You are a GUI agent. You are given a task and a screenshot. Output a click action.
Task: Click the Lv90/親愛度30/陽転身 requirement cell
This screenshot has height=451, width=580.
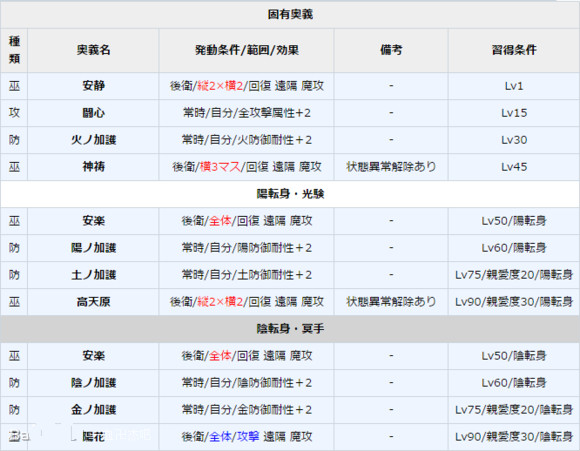coord(514,302)
